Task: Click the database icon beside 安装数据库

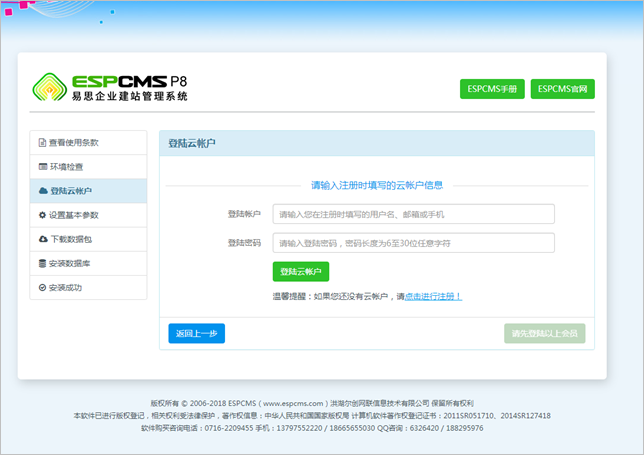Action: (42, 263)
